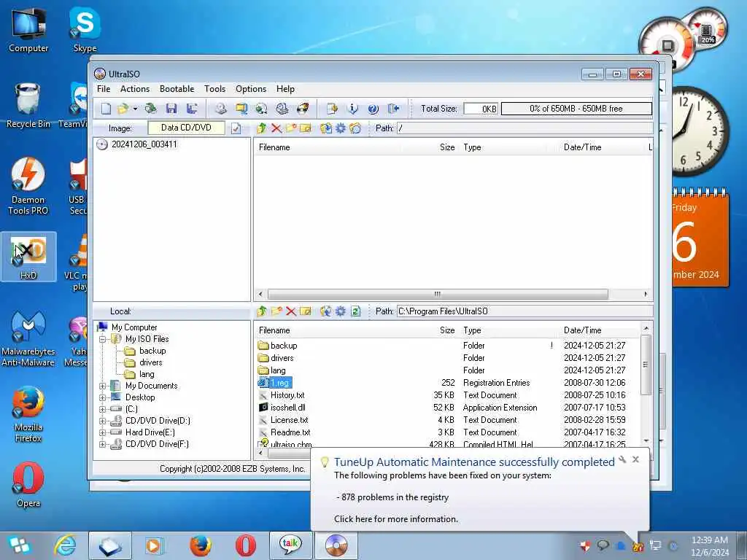
Task: Click the Local Path field showing C:\Program Files\UltraISO
Action: tap(525, 311)
